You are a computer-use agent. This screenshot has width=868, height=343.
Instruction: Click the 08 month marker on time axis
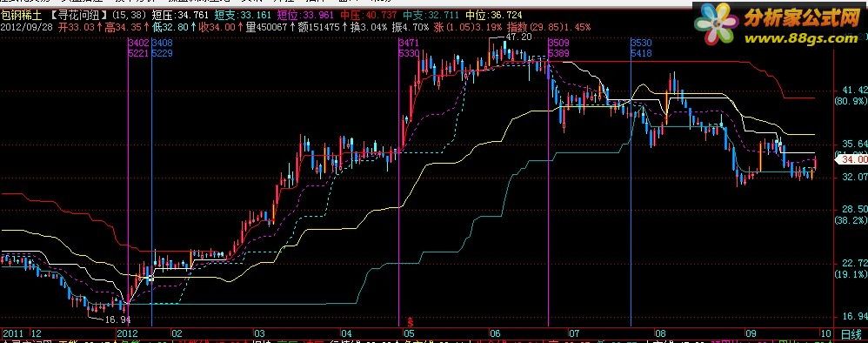(660, 334)
